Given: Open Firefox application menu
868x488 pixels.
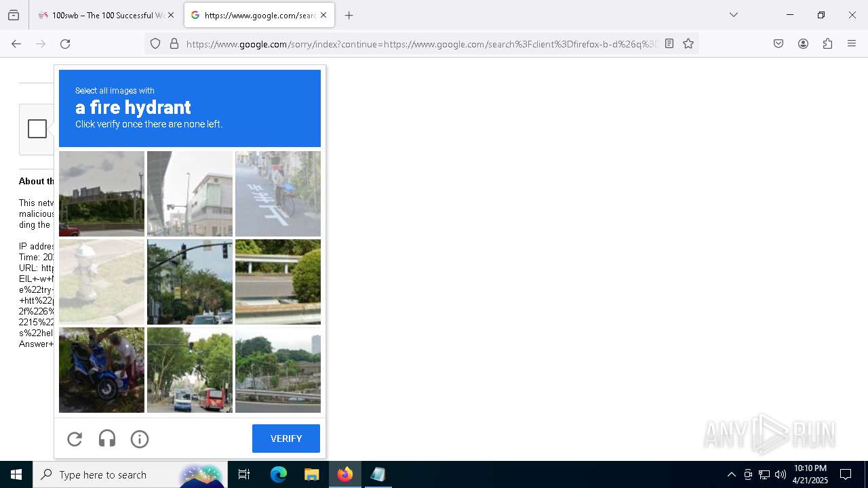Looking at the screenshot, I should pyautogui.click(x=852, y=43).
